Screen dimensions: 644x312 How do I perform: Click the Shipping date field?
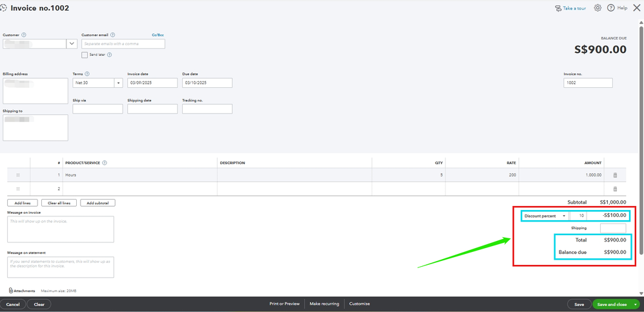(x=152, y=109)
